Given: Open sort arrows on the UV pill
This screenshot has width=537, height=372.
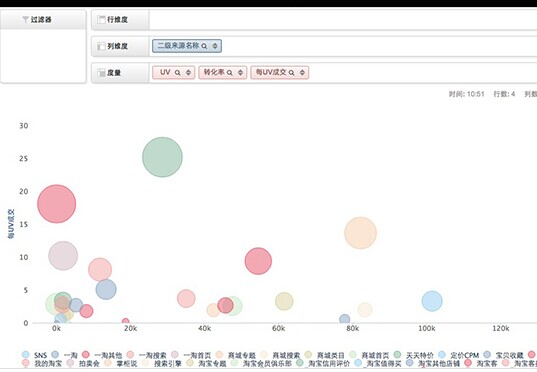Looking at the screenshot, I should click(188, 73).
